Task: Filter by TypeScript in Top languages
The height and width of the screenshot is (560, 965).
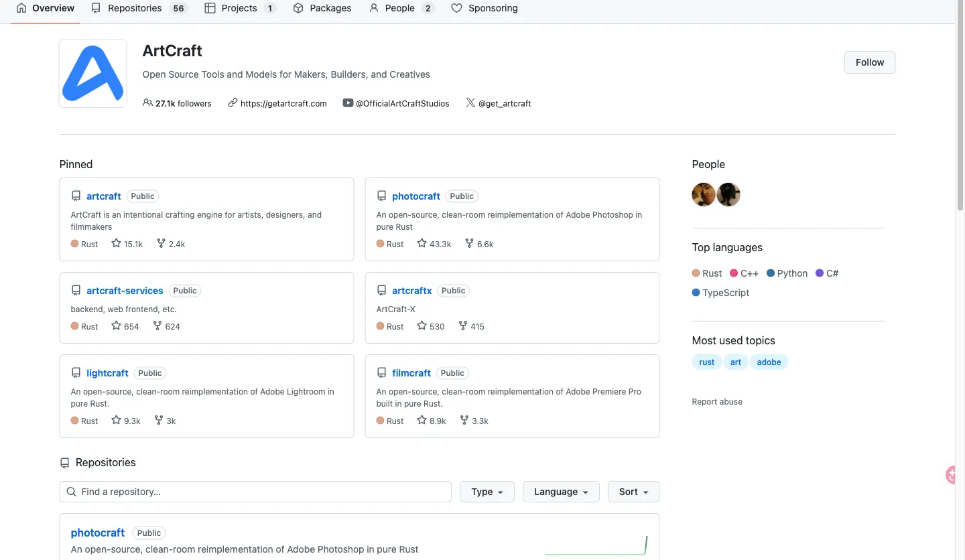Action: coord(721,293)
